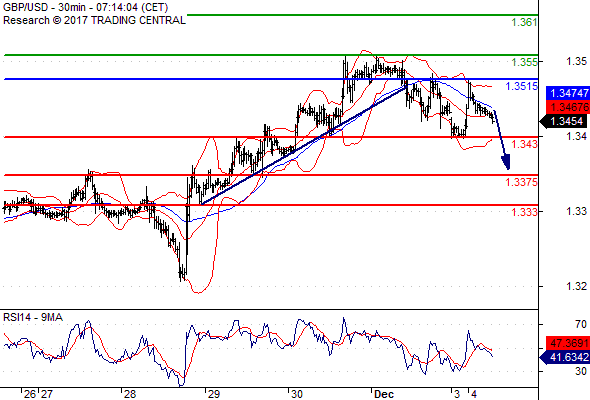Click the 28 date axis label
The width and height of the screenshot is (590, 400).
[129, 394]
